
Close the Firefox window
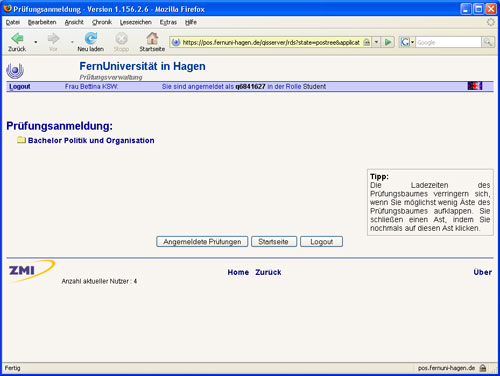point(491,9)
